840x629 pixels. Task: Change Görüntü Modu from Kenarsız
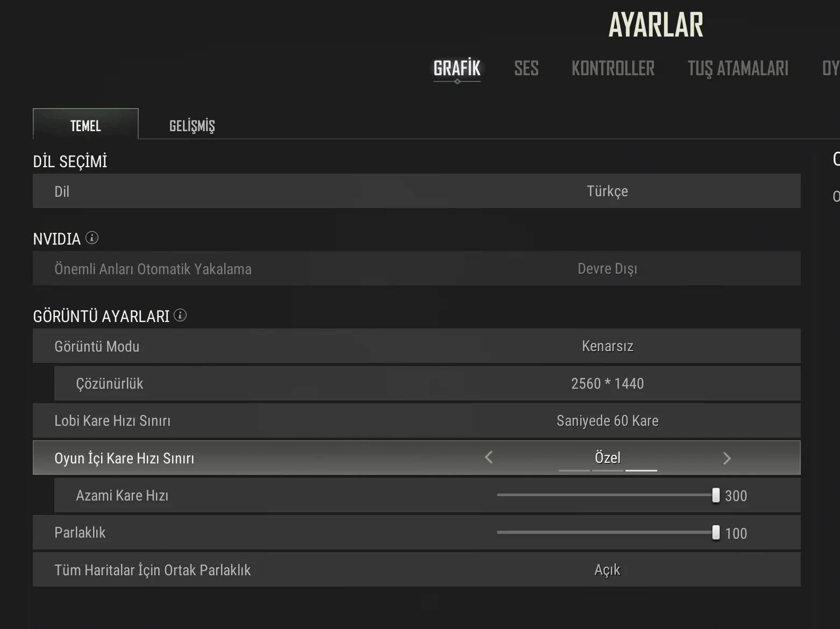coord(607,346)
